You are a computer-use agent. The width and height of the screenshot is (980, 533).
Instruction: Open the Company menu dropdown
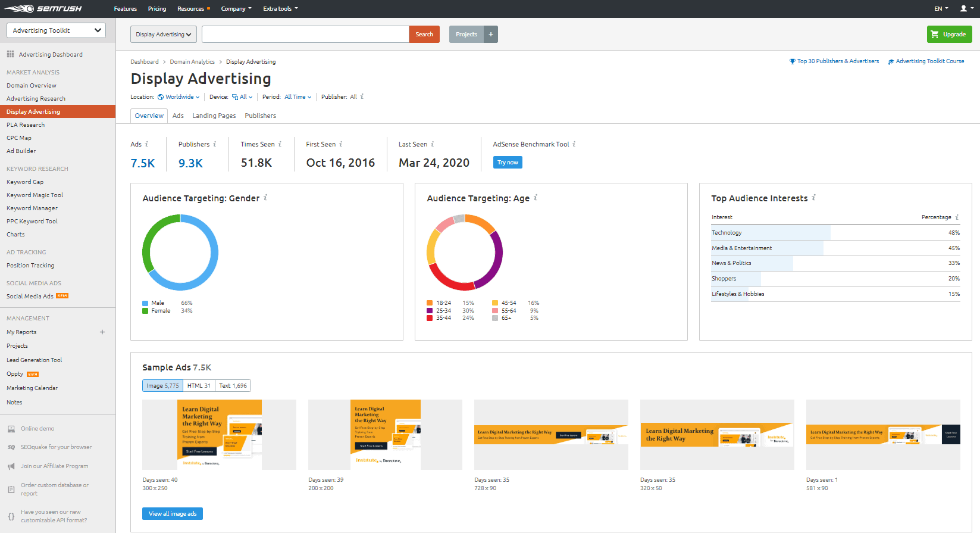tap(236, 9)
